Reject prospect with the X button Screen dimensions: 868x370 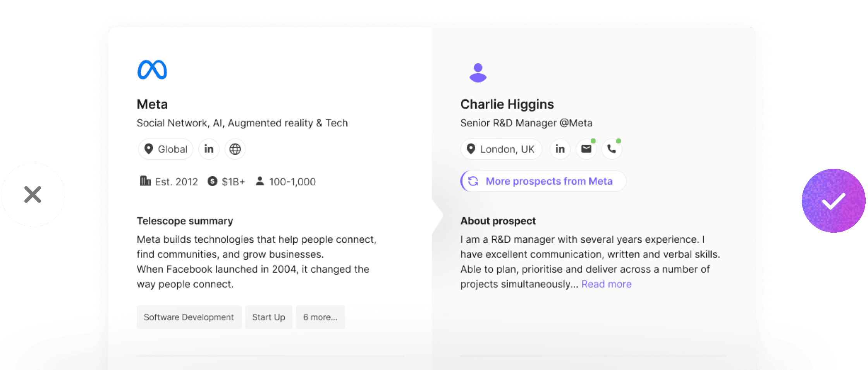pyautogui.click(x=33, y=195)
